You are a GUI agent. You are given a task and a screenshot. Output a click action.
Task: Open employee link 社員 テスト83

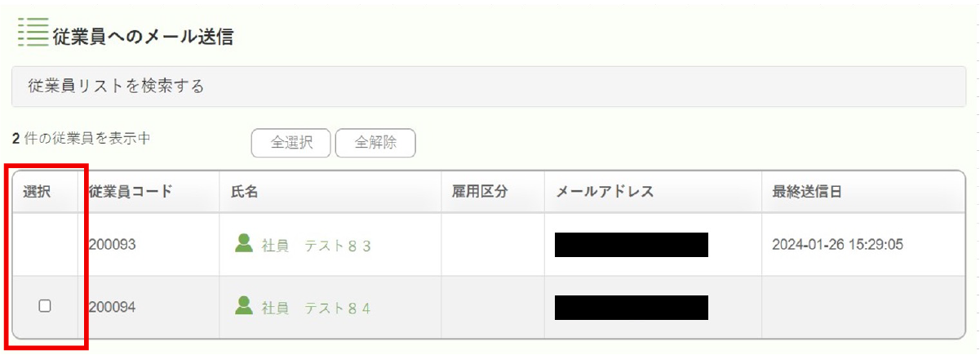coord(317,245)
